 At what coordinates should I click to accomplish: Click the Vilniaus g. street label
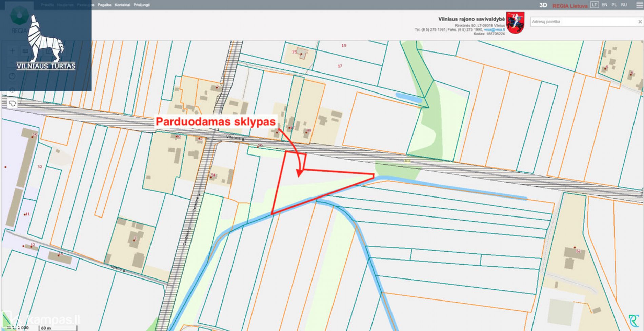coord(235,138)
